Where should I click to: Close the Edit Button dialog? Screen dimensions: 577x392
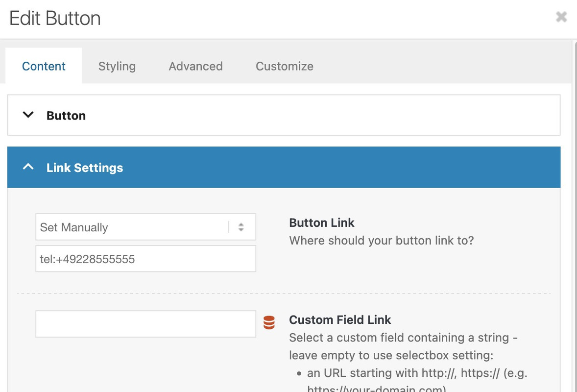pyautogui.click(x=561, y=17)
